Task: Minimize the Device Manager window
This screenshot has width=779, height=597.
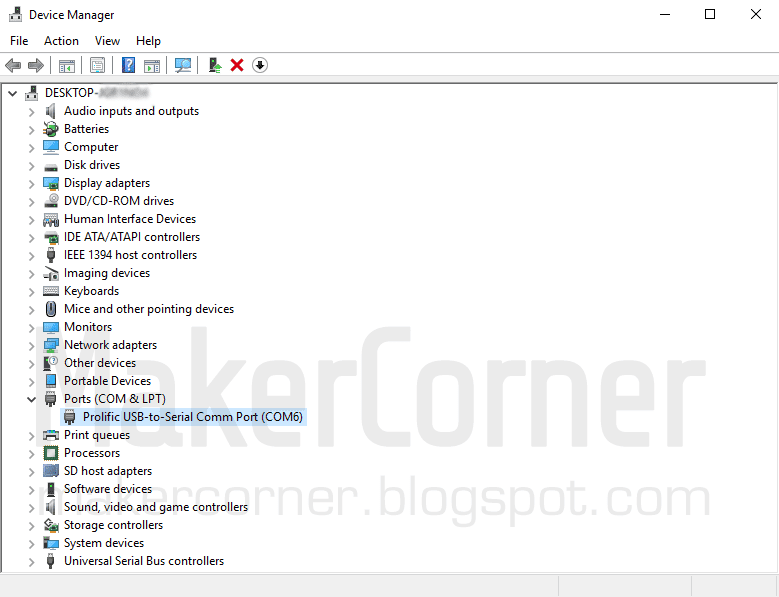Action: (x=665, y=14)
